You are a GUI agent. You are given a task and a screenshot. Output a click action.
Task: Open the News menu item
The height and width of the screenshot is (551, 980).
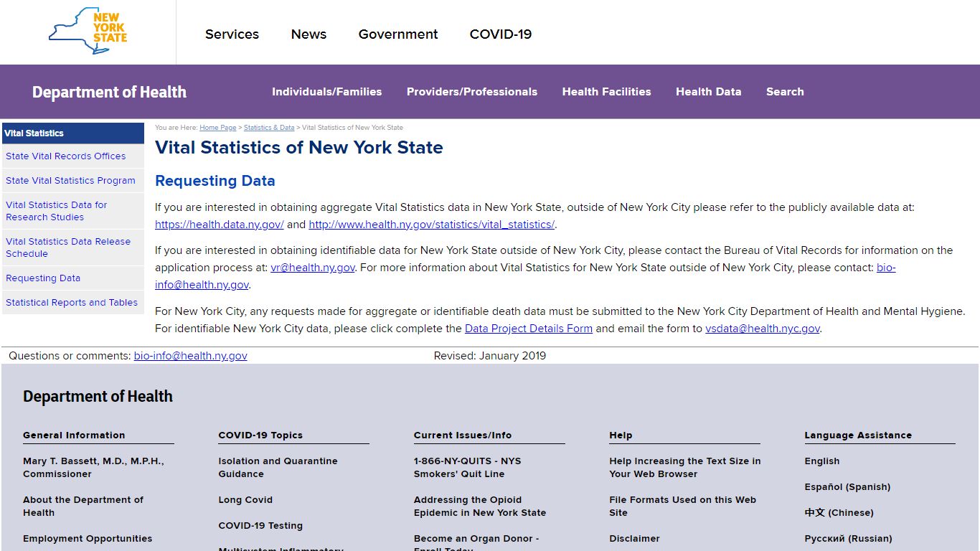tap(308, 34)
